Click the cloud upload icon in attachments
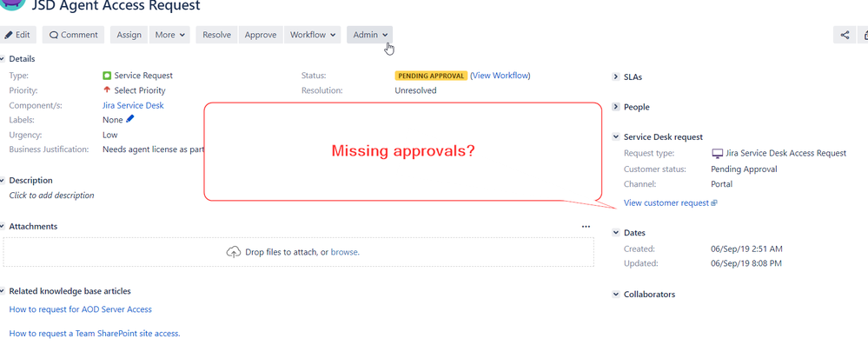Viewport: 868px width, 345px height. tap(234, 252)
